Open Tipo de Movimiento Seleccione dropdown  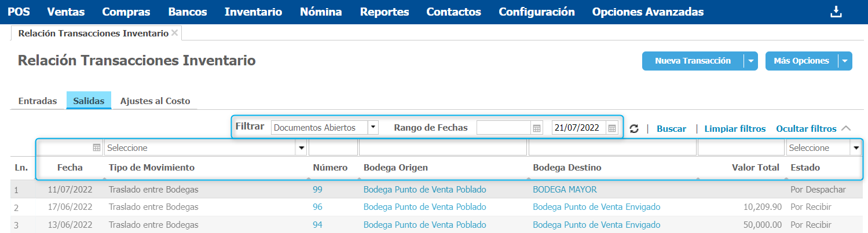point(301,148)
